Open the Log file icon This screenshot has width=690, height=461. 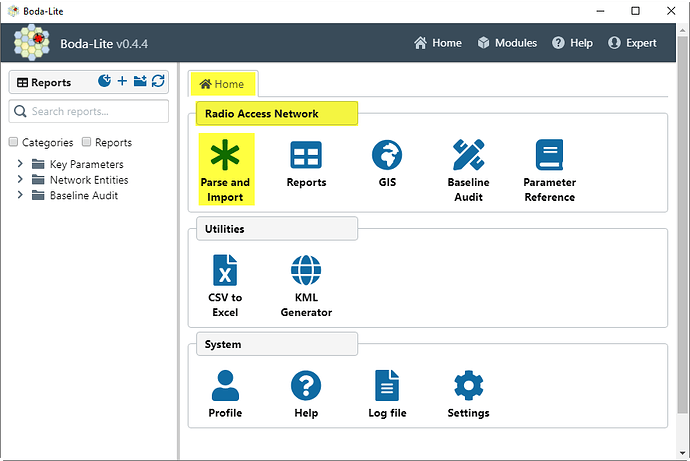[387, 385]
